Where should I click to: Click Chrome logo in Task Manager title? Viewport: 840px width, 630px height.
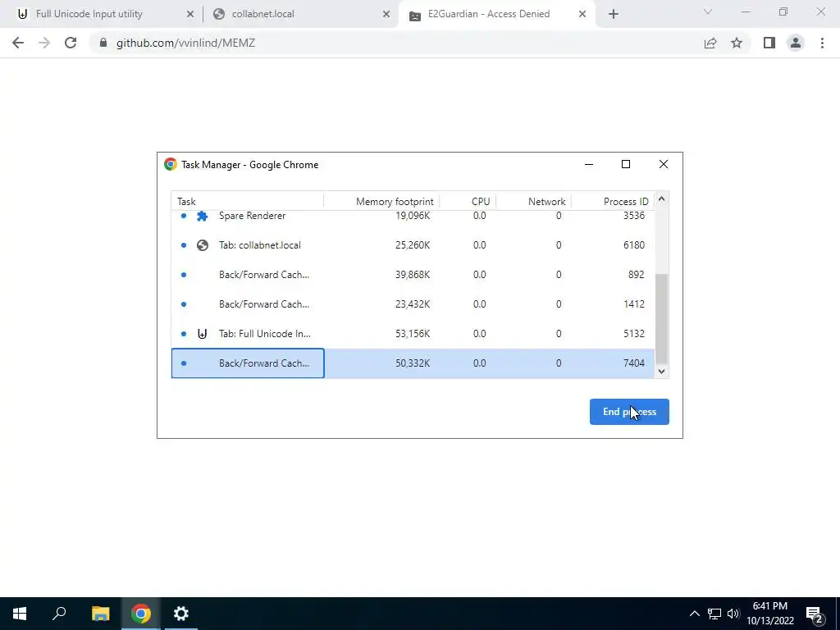pyautogui.click(x=171, y=164)
